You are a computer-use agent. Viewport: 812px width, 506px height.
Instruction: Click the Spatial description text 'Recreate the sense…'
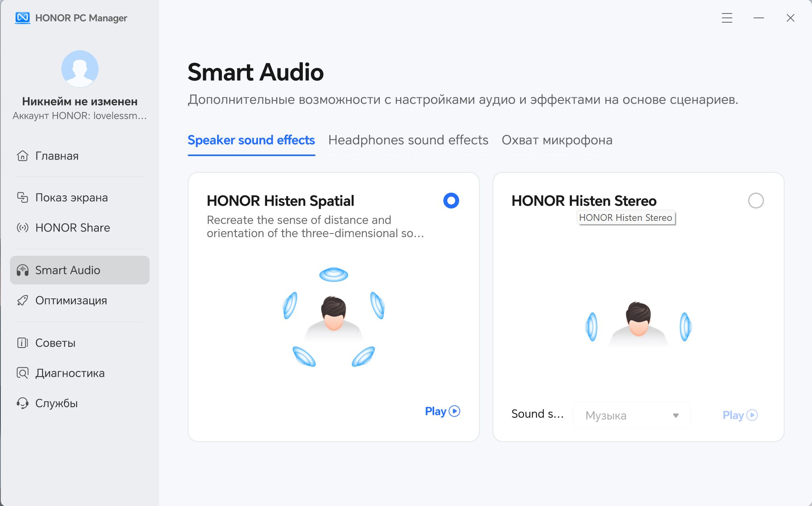click(x=316, y=226)
